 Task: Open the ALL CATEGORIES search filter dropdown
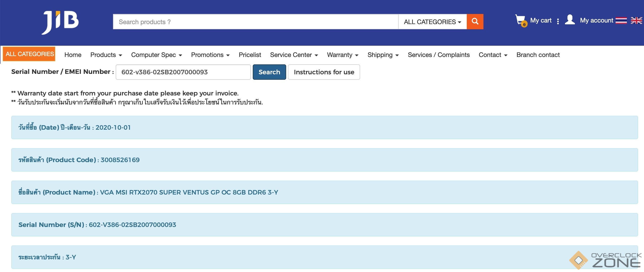[x=432, y=22]
